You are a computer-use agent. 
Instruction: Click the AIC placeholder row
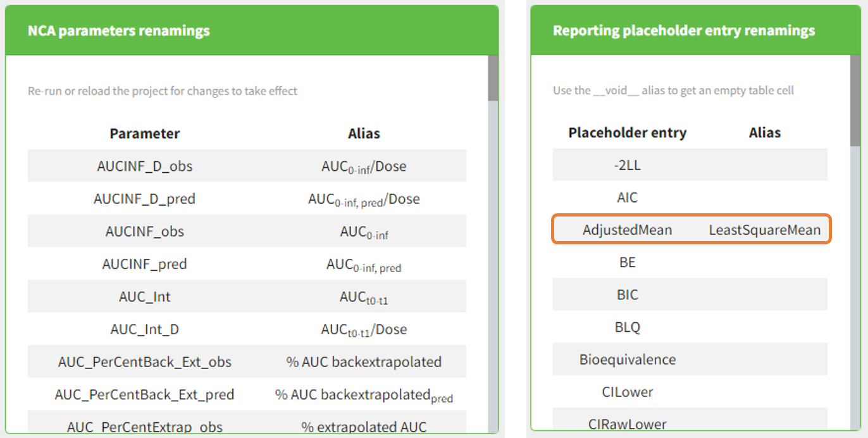point(626,197)
